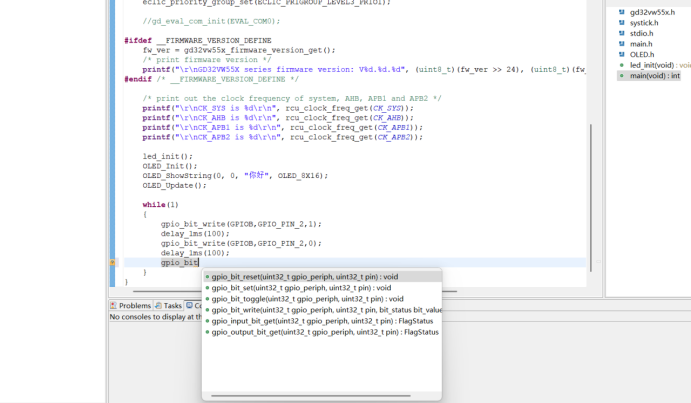Select OLED.h outline entry
This screenshot has width=691, height=403.
click(642, 55)
